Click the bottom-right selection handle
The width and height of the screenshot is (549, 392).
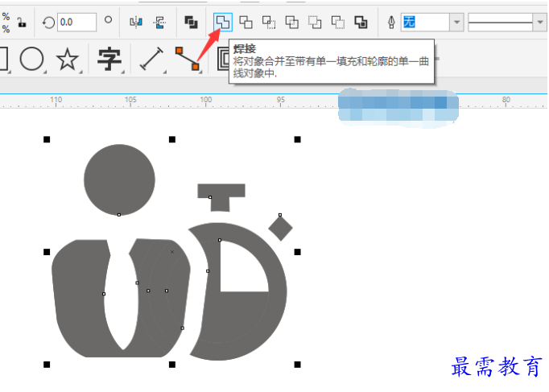(297, 365)
